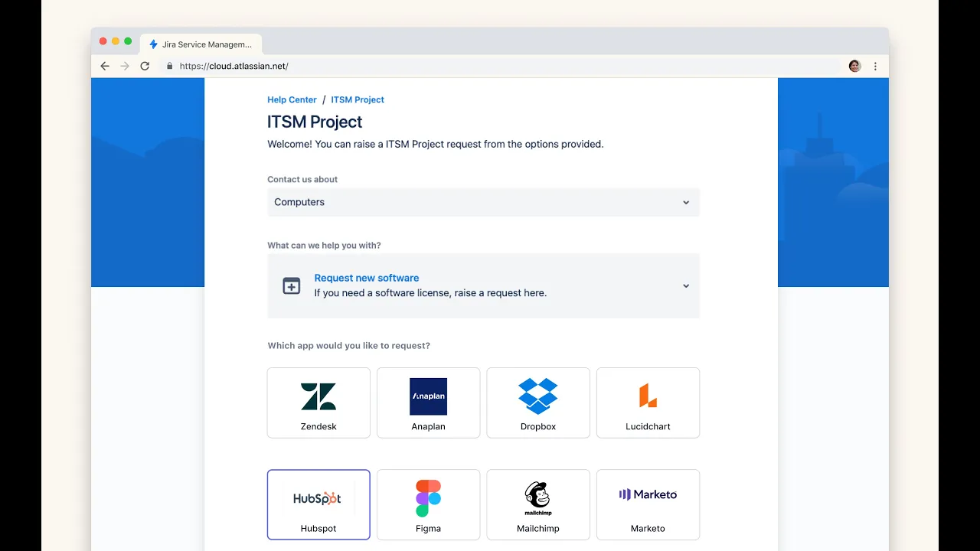The image size is (980, 551).
Task: Open the 'Contact us about' Computers dropdown
Action: (x=483, y=202)
